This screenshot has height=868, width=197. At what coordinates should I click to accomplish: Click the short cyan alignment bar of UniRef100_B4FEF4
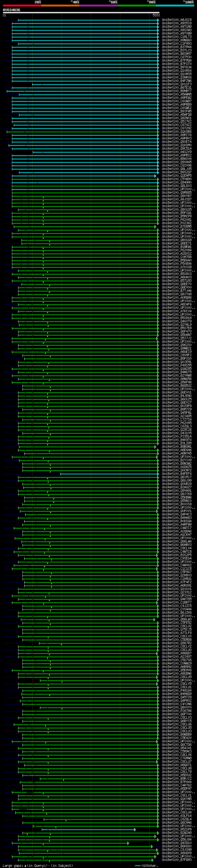tap(110, 474)
